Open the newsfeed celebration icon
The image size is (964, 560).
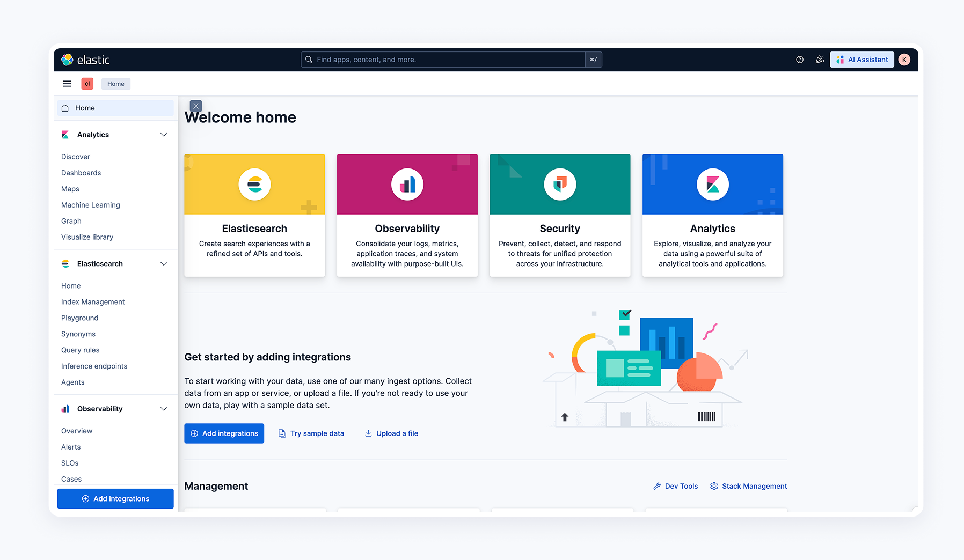(820, 60)
